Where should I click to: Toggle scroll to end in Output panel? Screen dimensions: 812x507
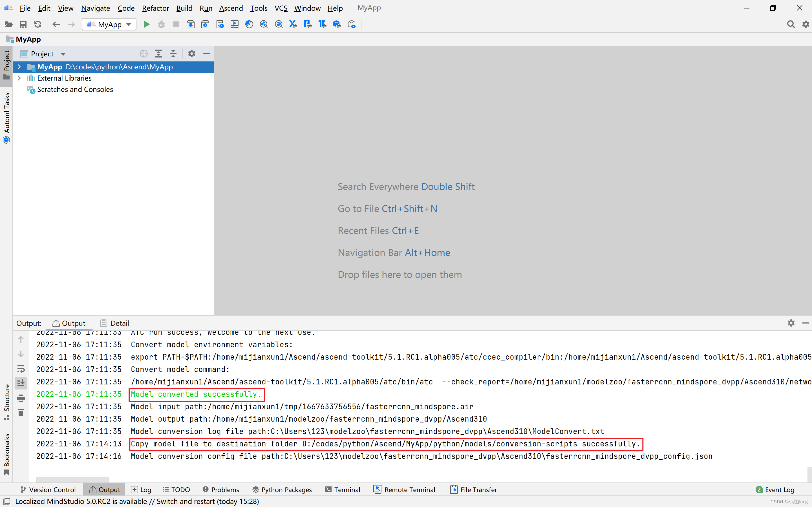[x=21, y=383]
